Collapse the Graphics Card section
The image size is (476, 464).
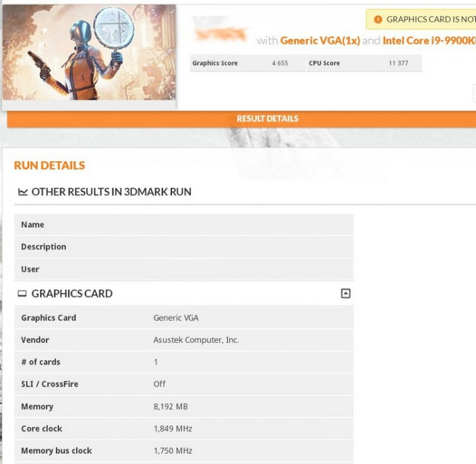(345, 294)
